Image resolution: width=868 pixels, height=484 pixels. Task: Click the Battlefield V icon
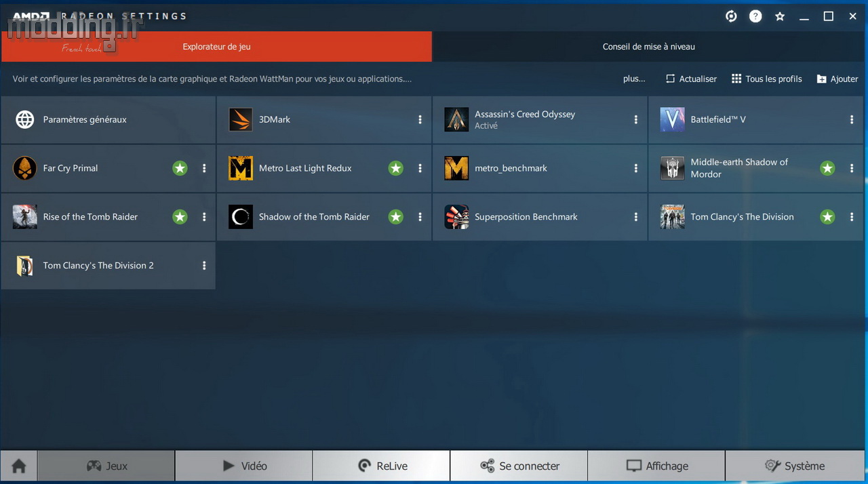pyautogui.click(x=672, y=119)
